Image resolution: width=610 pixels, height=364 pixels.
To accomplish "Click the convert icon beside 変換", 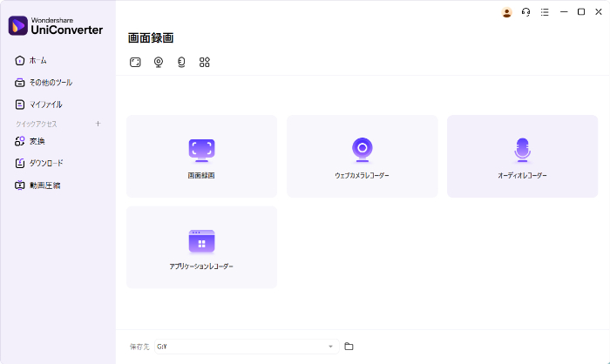I will 19,141.
